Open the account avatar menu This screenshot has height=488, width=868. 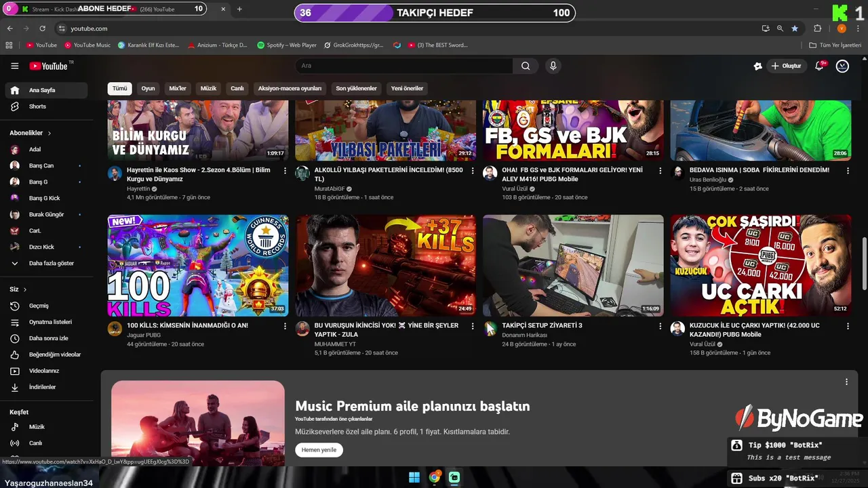[842, 66]
